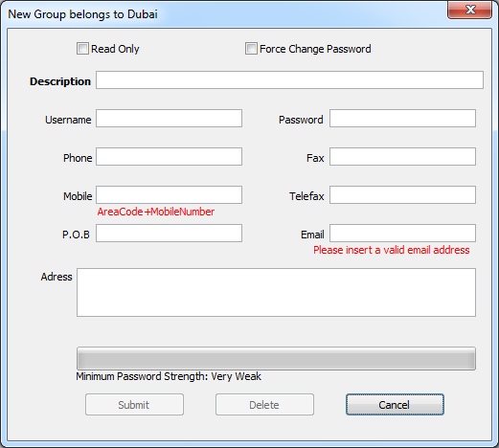Click 'Minimum Password Strength: Very Weak' label
499x448 pixels.
tap(169, 376)
